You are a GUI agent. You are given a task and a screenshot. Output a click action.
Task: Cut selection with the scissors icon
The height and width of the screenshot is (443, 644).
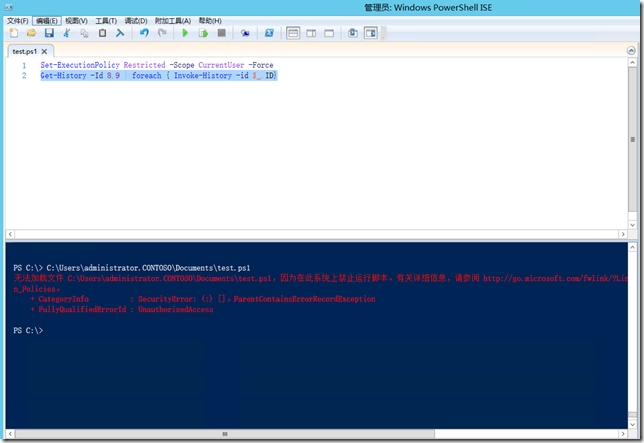[67, 33]
